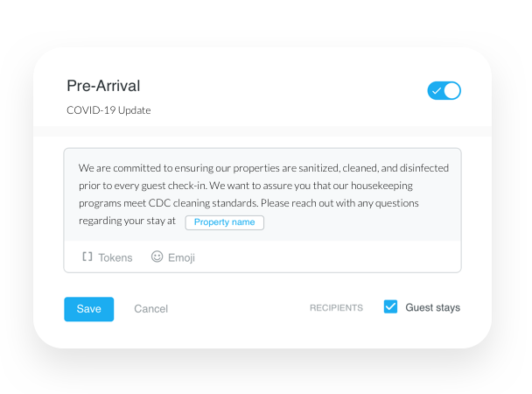This screenshot has height=394, width=532.
Task: Place cursor after 'regarding your stay at'
Action: [177, 221]
